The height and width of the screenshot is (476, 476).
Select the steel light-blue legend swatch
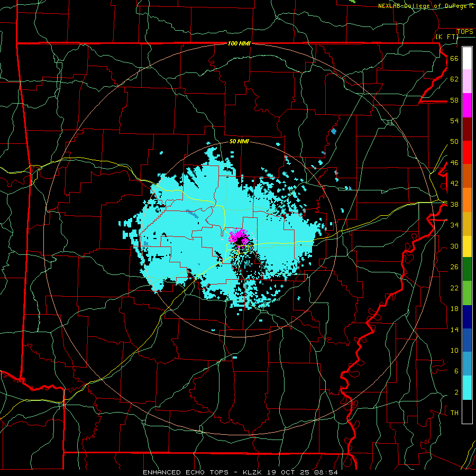pos(467,364)
